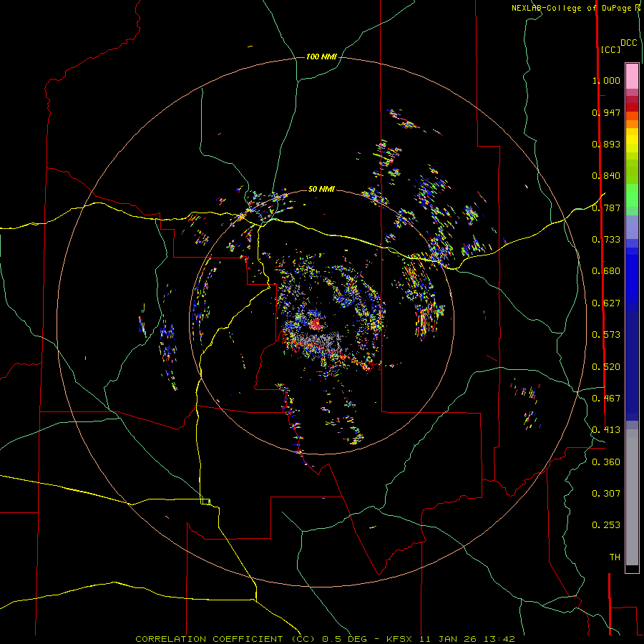Click the 100 NMI range ring label
Image resolution: width=644 pixels, height=644 pixels.
click(321, 57)
